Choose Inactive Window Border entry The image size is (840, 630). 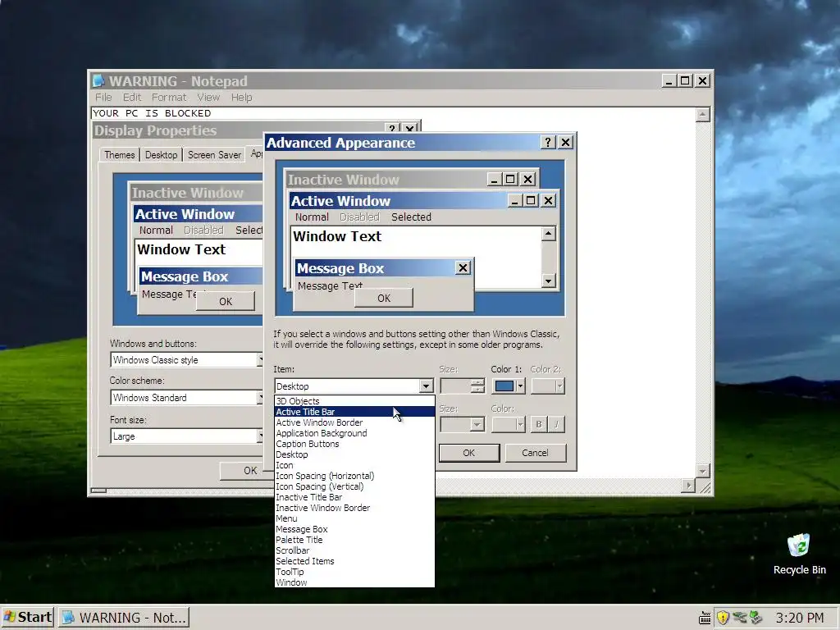click(354, 508)
